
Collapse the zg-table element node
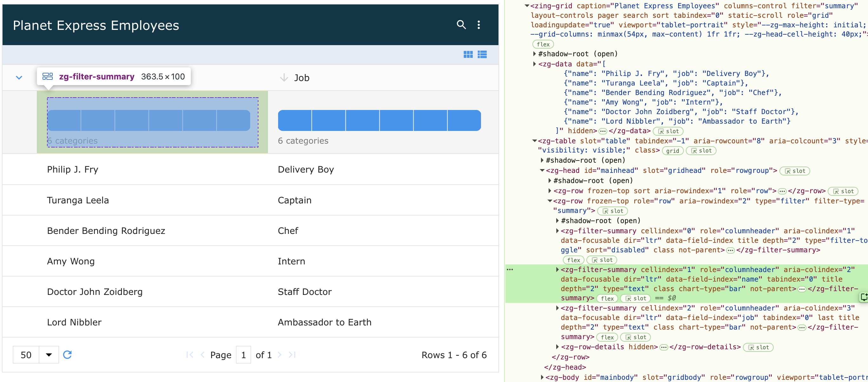pos(534,140)
